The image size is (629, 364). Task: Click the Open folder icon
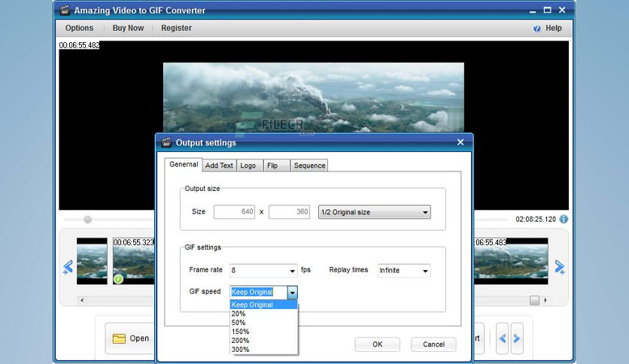pos(119,338)
